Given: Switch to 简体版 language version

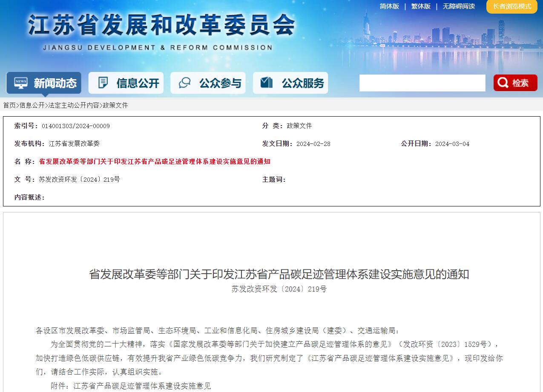Looking at the screenshot, I should click(x=389, y=6).
